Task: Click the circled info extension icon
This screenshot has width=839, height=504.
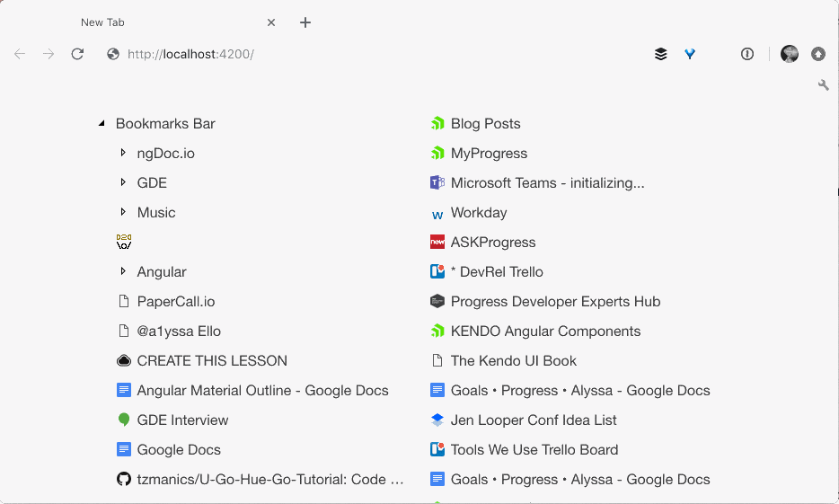Action: (x=747, y=54)
